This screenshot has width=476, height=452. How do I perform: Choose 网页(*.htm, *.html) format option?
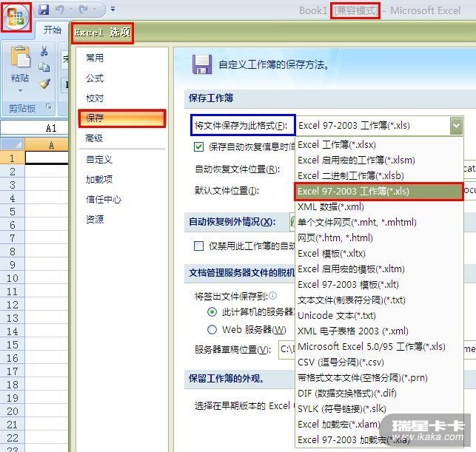click(x=379, y=237)
